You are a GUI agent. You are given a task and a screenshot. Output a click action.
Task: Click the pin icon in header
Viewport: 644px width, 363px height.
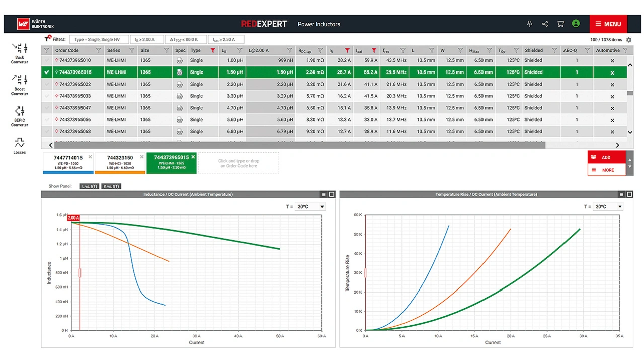(529, 24)
